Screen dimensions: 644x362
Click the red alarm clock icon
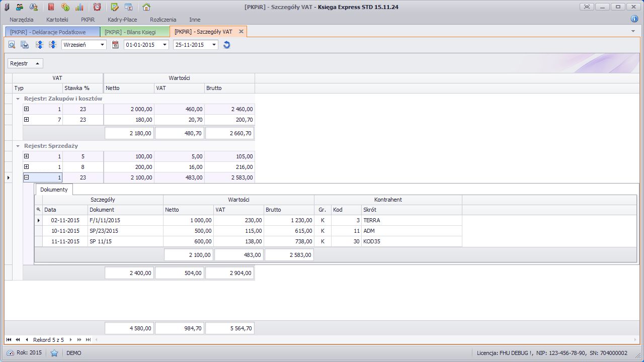(97, 7)
